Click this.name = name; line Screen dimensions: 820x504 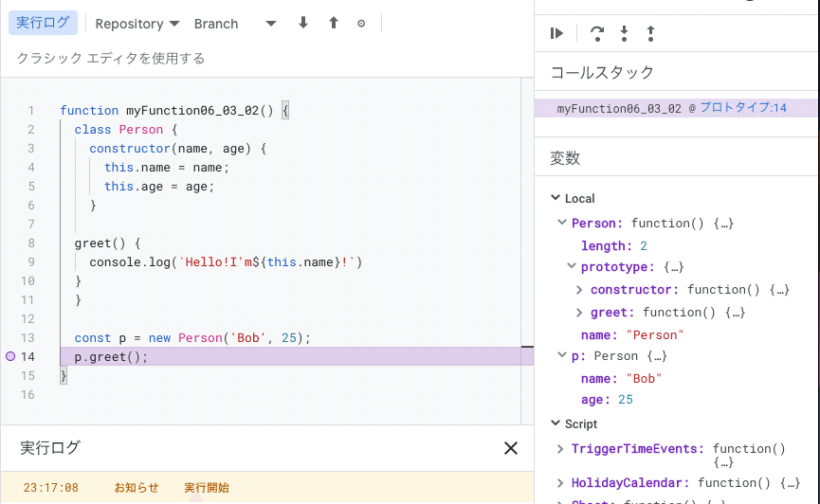click(166, 168)
